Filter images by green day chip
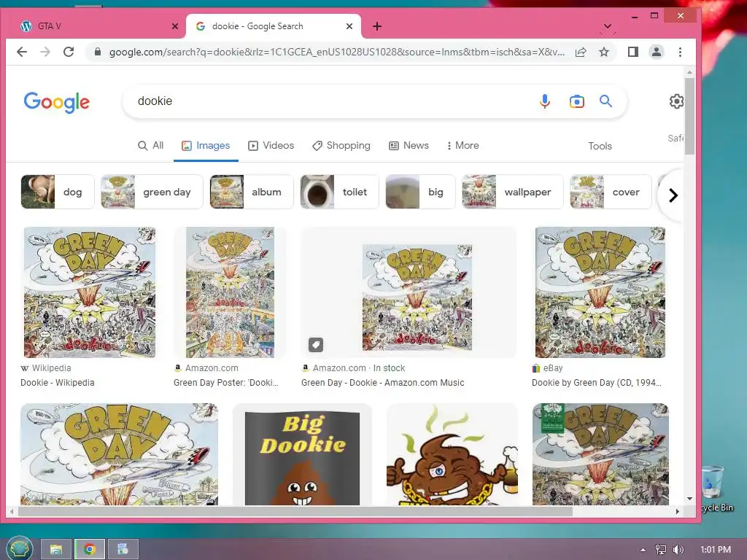 (x=152, y=192)
